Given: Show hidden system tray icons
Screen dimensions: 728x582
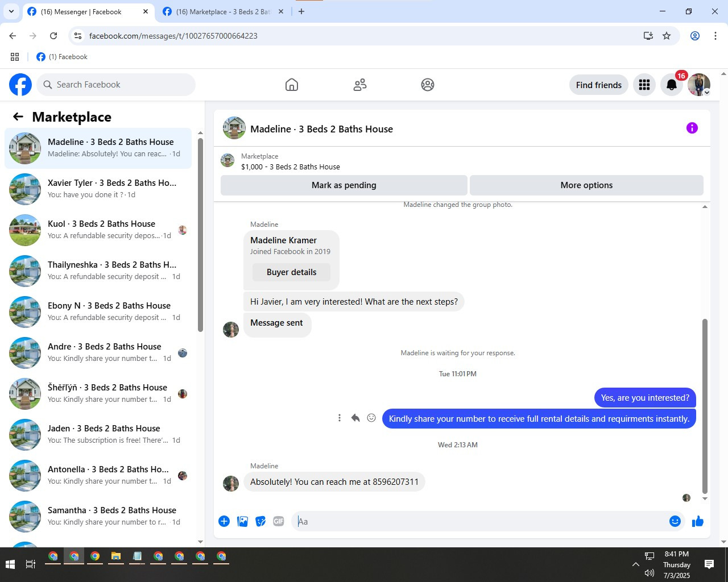Looking at the screenshot, I should (x=635, y=564).
